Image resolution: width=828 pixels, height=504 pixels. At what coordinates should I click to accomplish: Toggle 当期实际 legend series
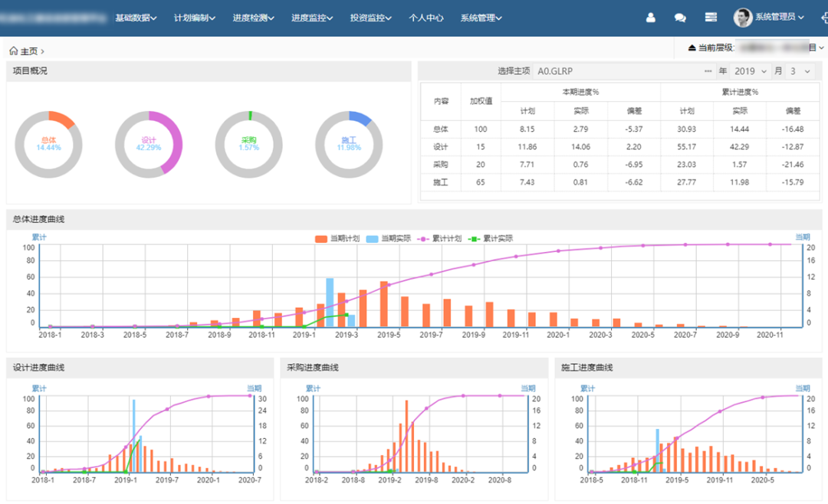(388, 238)
